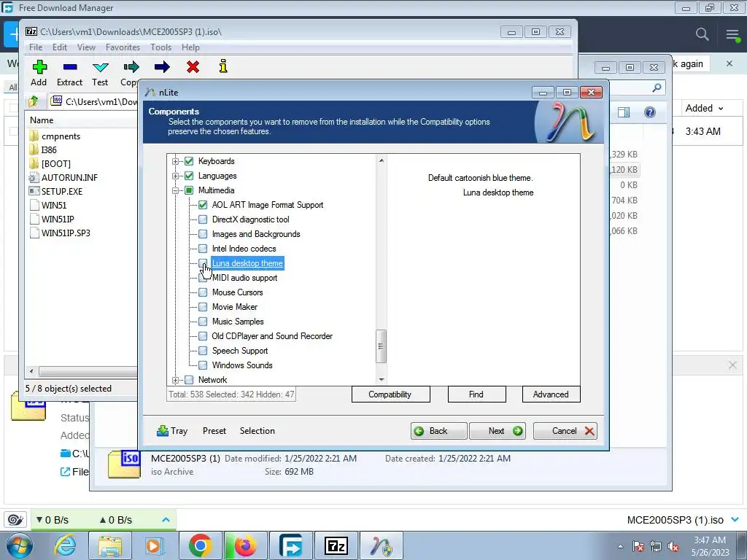The image size is (747, 560).
Task: Check Intel Indeo codecs checkbox
Action: pos(203,249)
